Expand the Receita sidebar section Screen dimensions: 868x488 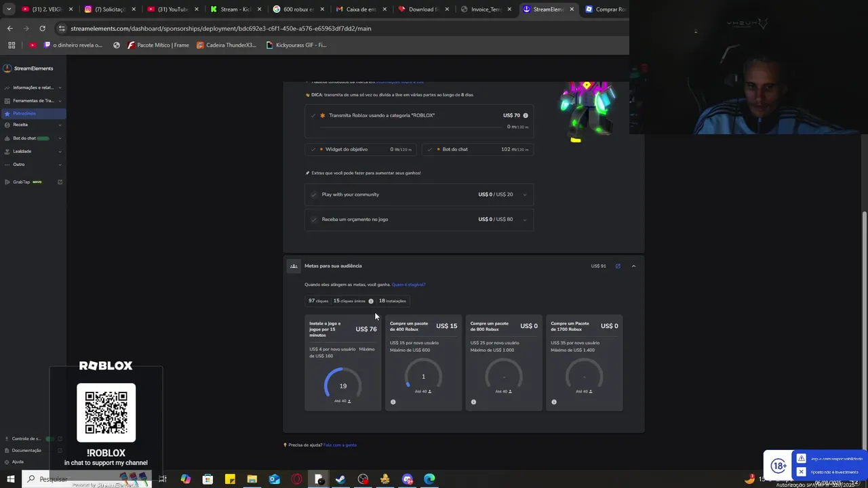coord(33,125)
